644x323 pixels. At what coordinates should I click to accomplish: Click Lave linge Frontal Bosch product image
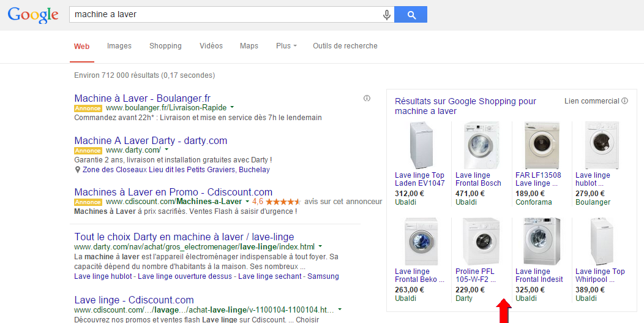[481, 145]
